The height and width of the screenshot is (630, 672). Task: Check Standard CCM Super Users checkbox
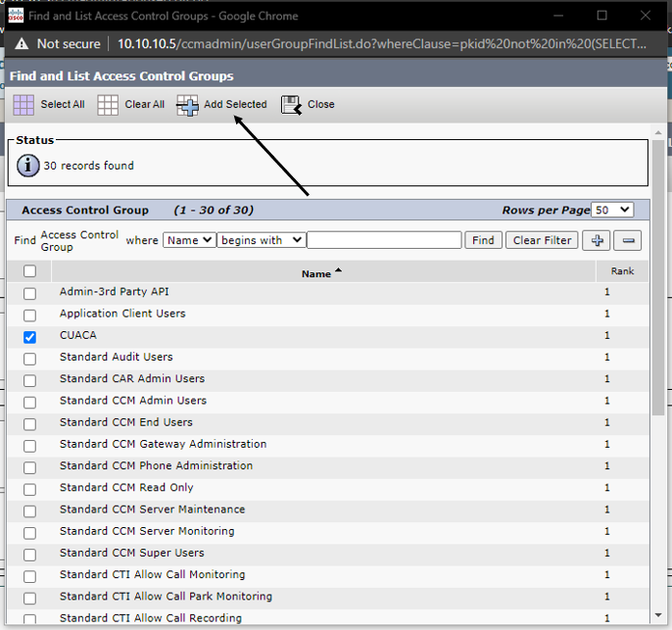click(x=29, y=555)
